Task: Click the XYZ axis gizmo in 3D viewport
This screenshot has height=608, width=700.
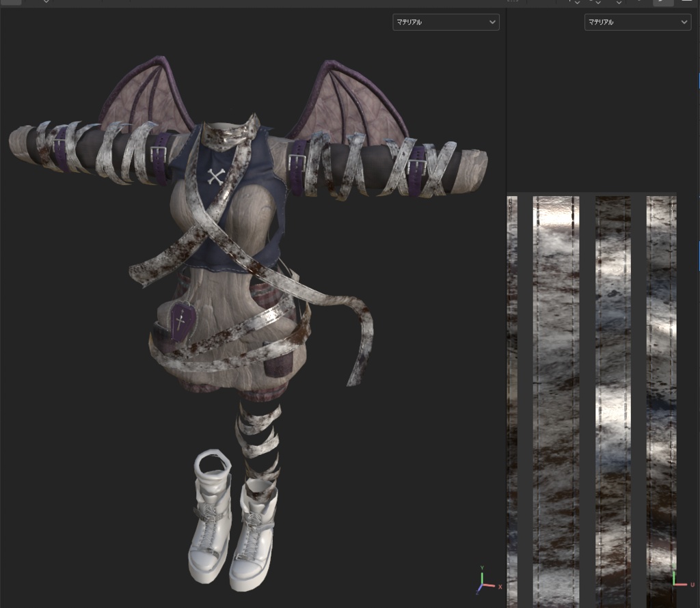Action: click(x=488, y=580)
